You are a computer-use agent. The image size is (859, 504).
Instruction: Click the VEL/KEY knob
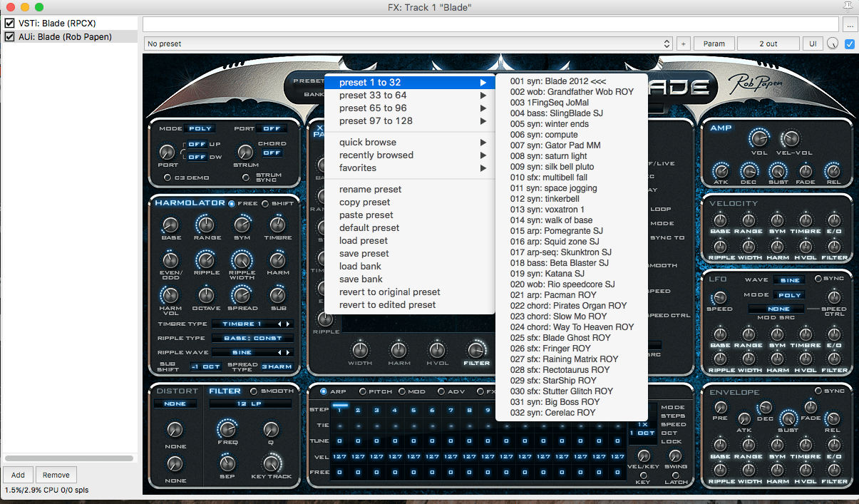coord(644,456)
